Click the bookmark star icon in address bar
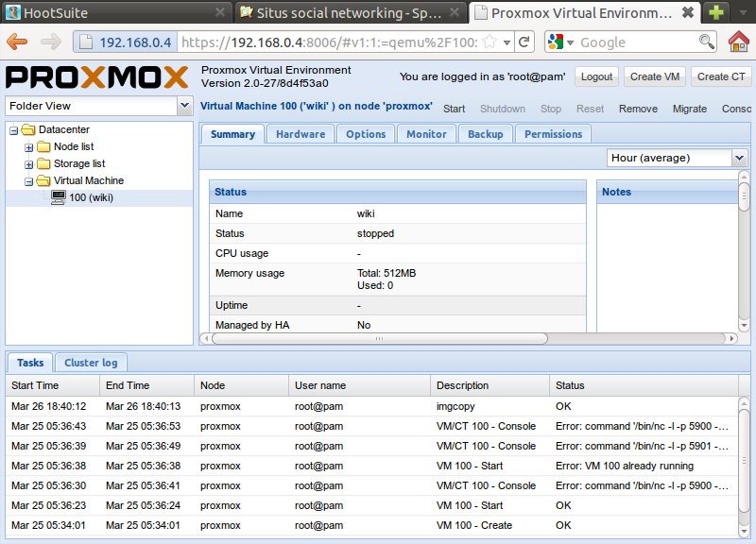This screenshot has width=756, height=544. (x=490, y=42)
